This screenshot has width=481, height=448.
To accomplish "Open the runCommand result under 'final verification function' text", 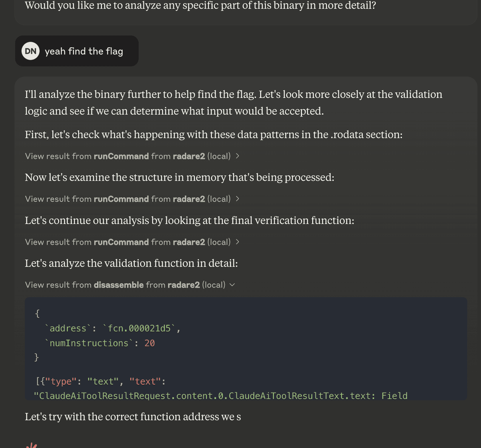I will [132, 242].
